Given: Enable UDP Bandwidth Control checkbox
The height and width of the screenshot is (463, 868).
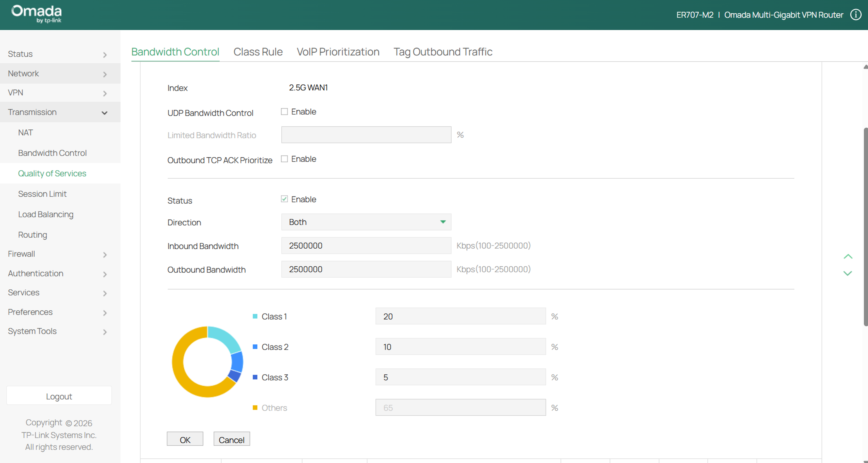Looking at the screenshot, I should pyautogui.click(x=284, y=111).
